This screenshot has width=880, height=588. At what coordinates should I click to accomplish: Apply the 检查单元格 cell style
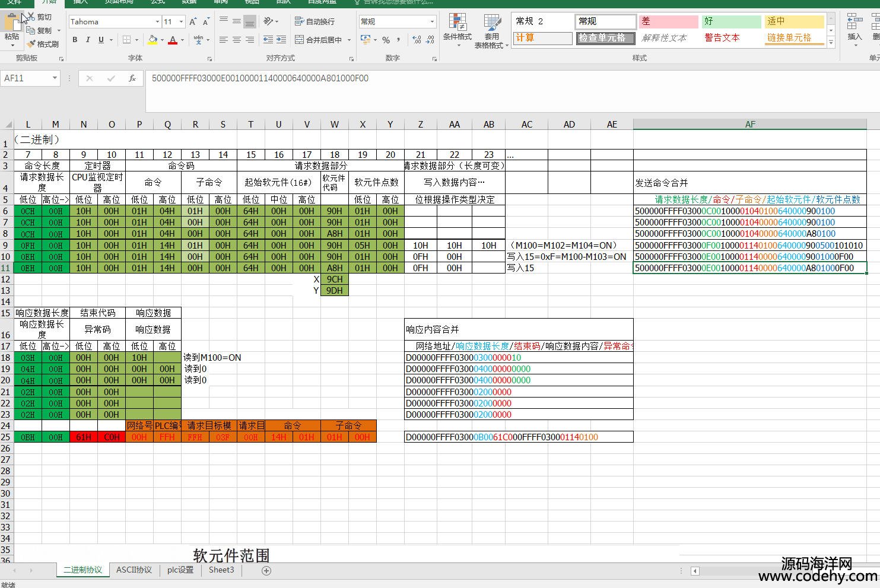pyautogui.click(x=605, y=38)
